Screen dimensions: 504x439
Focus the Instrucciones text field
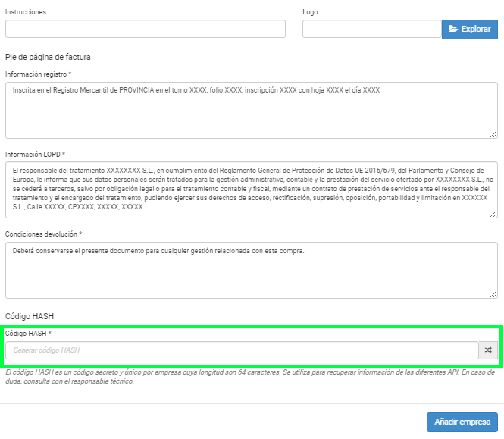(x=146, y=29)
